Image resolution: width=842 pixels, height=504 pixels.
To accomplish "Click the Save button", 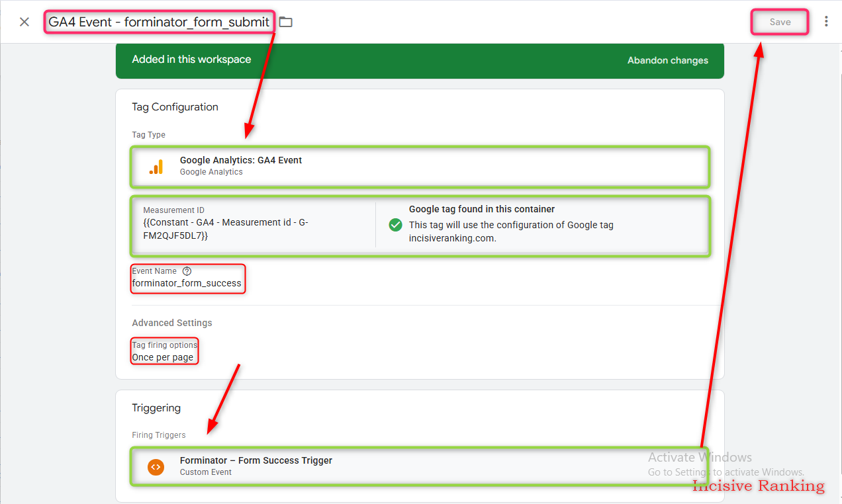I will [780, 22].
